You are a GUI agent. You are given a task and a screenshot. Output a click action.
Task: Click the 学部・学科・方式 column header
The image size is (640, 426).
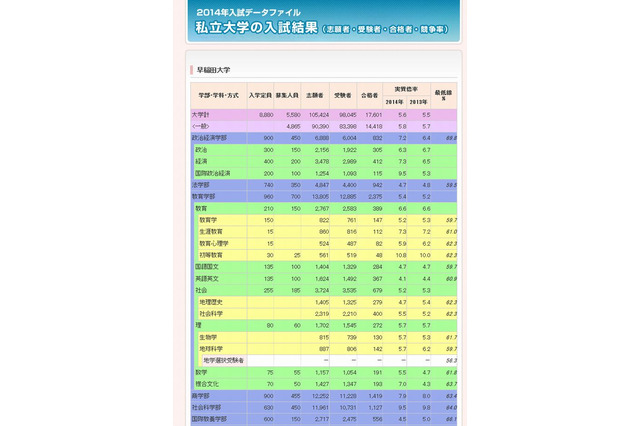[219, 95]
